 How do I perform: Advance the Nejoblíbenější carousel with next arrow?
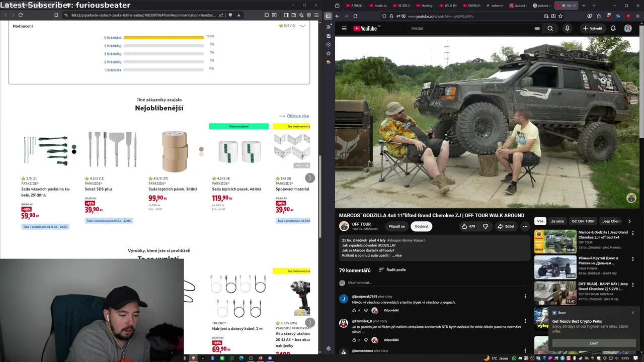[310, 178]
